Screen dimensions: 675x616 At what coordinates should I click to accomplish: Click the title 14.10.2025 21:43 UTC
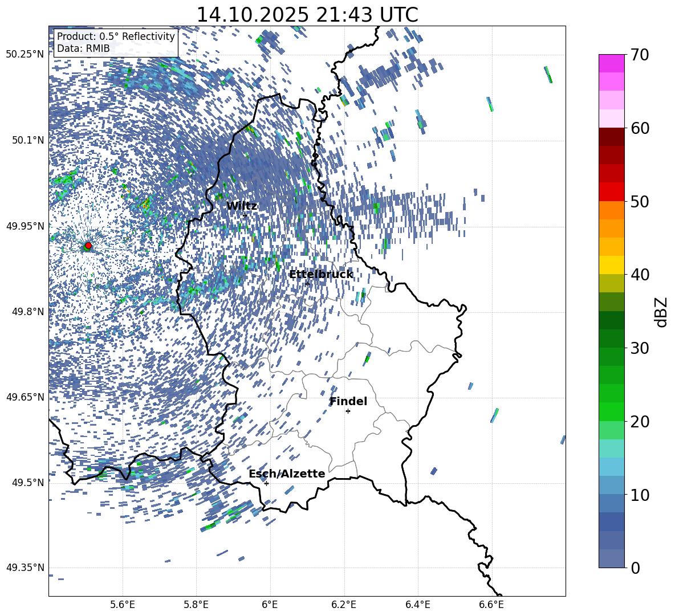tap(307, 15)
